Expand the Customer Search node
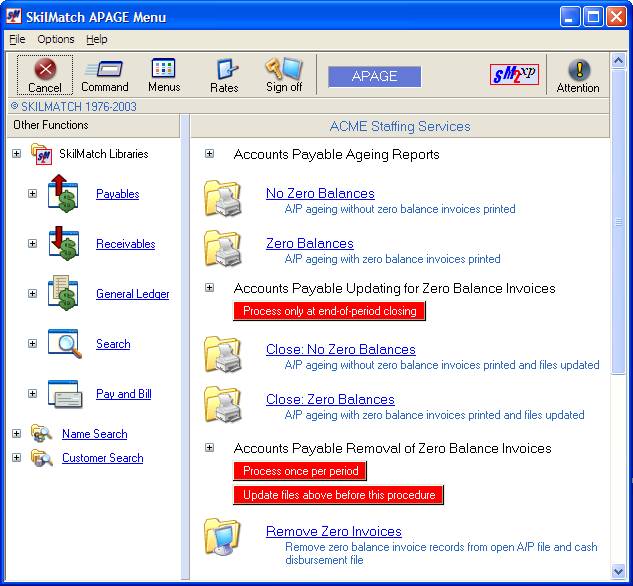Viewport: 633px width, 586px height. coord(16,458)
